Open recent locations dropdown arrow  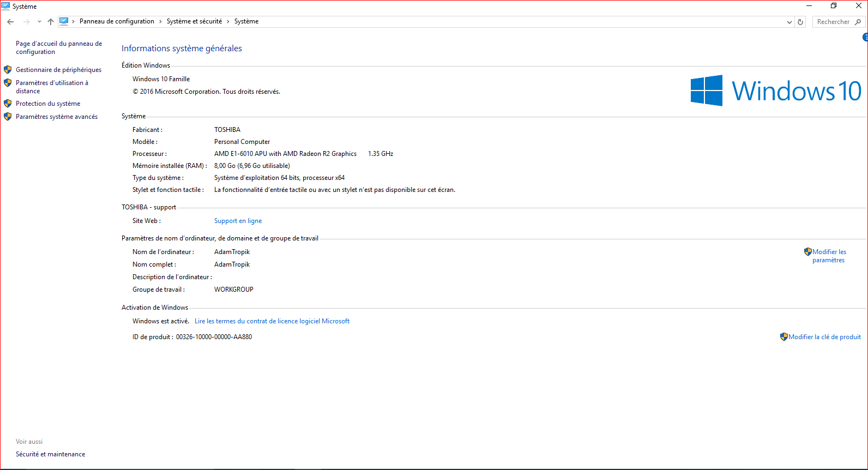(39, 22)
